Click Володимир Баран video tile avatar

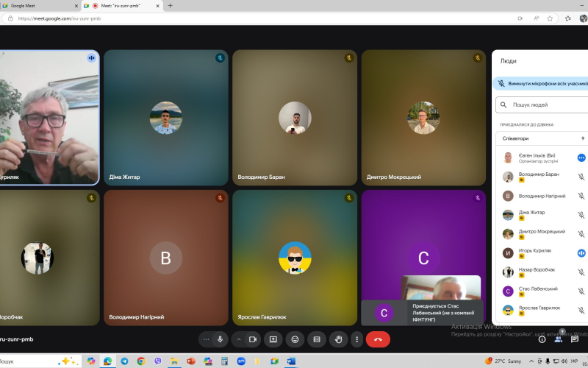click(295, 118)
